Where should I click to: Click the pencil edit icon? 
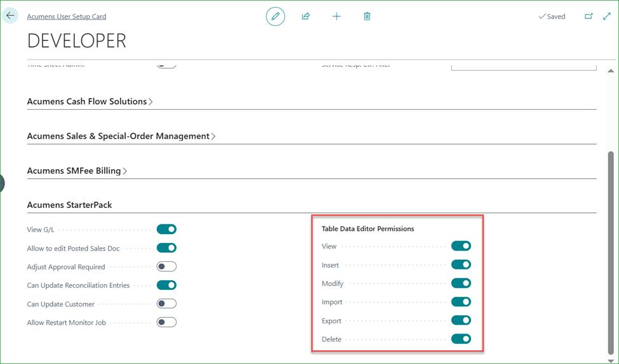[275, 16]
